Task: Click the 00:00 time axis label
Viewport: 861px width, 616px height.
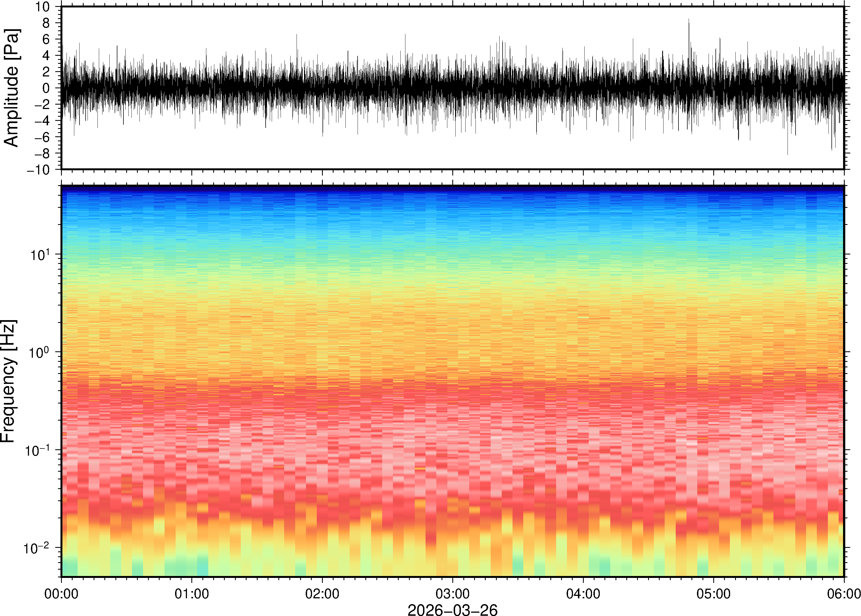Action: 61,594
